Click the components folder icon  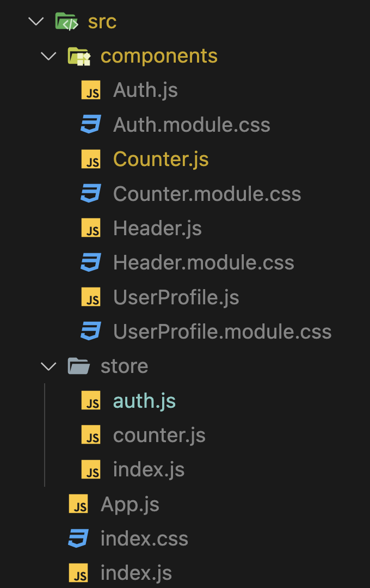tap(79, 56)
